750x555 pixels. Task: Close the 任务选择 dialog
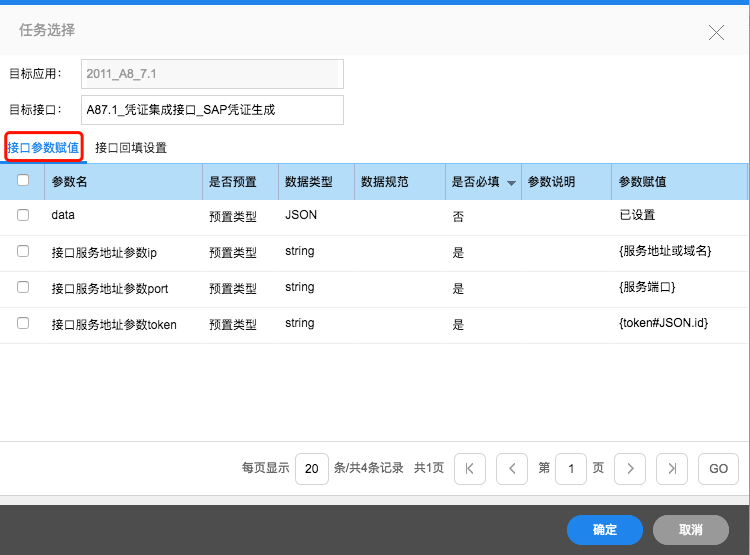point(716,32)
